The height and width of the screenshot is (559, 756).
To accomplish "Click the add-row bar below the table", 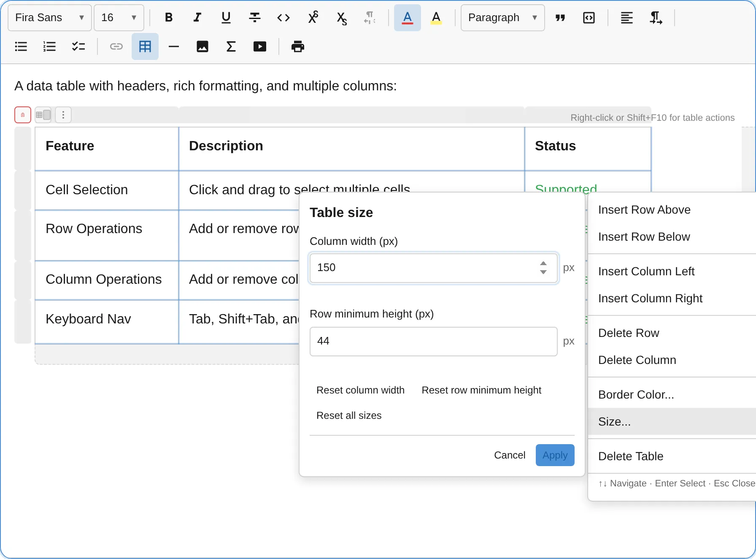I will click(167, 354).
